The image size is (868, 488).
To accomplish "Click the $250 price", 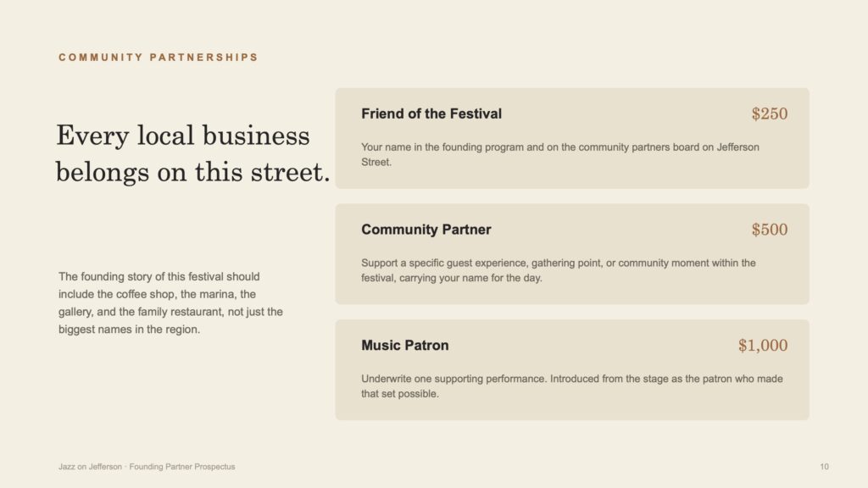I will pos(770,114).
